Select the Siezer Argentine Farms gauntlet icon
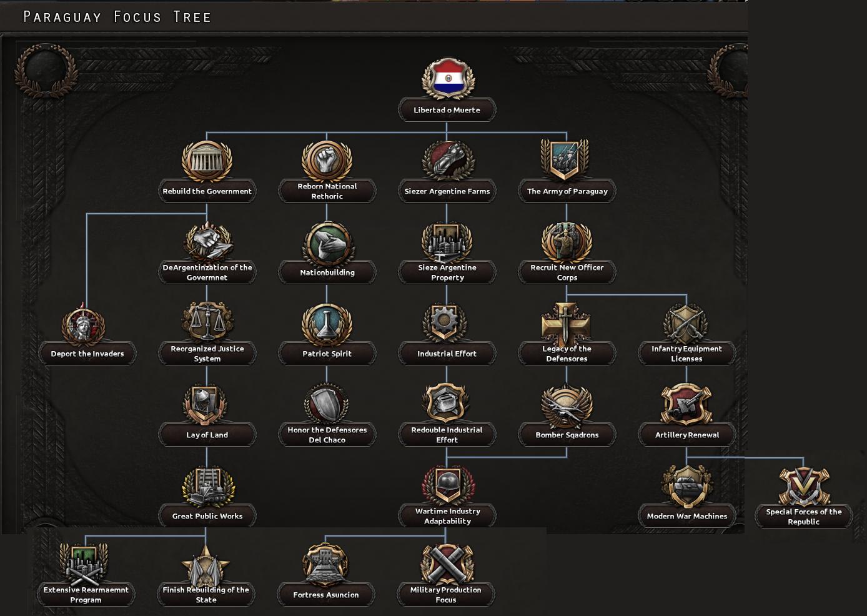 pos(447,161)
